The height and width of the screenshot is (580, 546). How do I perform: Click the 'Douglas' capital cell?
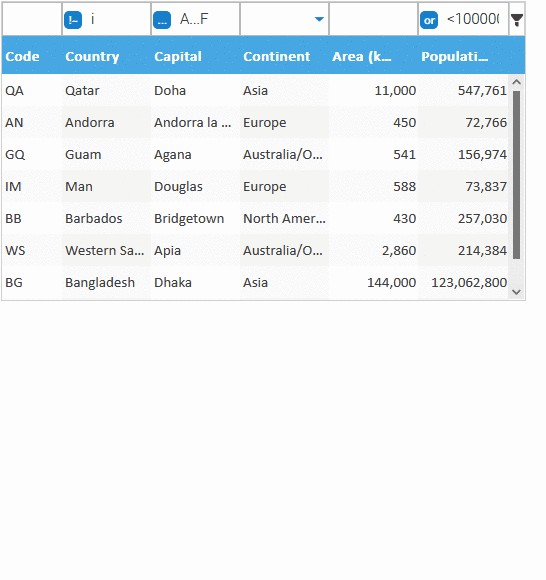click(x=195, y=186)
